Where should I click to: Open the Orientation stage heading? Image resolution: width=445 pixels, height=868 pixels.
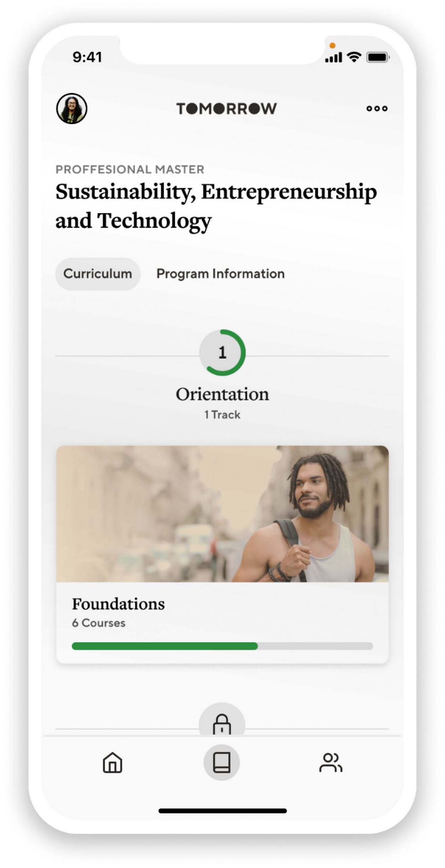[222, 394]
